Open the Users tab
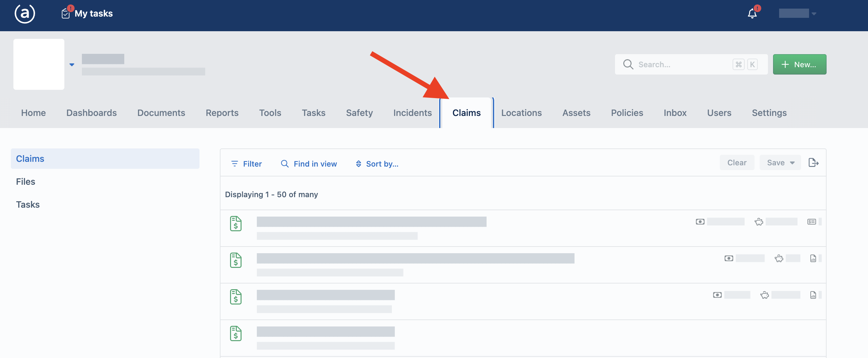Viewport: 868px width, 358px height. pyautogui.click(x=719, y=113)
